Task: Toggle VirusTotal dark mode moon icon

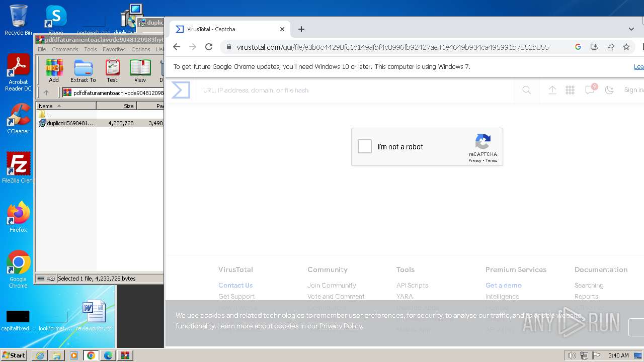Action: coord(609,90)
